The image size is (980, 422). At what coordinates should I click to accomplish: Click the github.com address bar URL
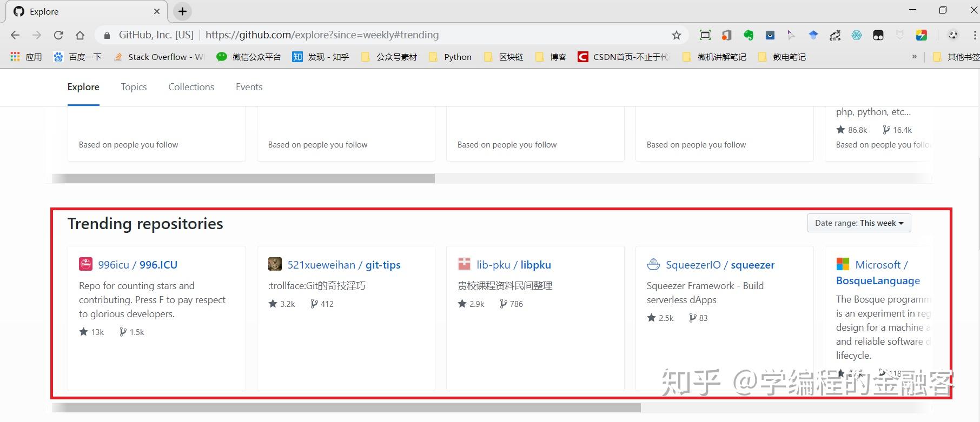(x=322, y=35)
